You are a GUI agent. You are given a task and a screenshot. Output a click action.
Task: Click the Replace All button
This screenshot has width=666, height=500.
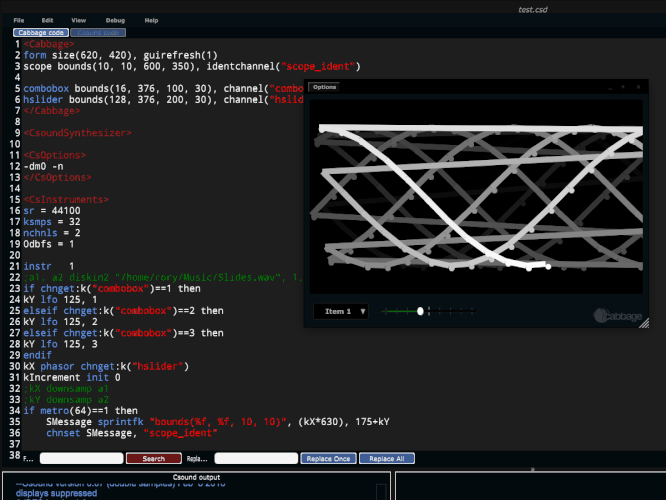pyautogui.click(x=387, y=459)
